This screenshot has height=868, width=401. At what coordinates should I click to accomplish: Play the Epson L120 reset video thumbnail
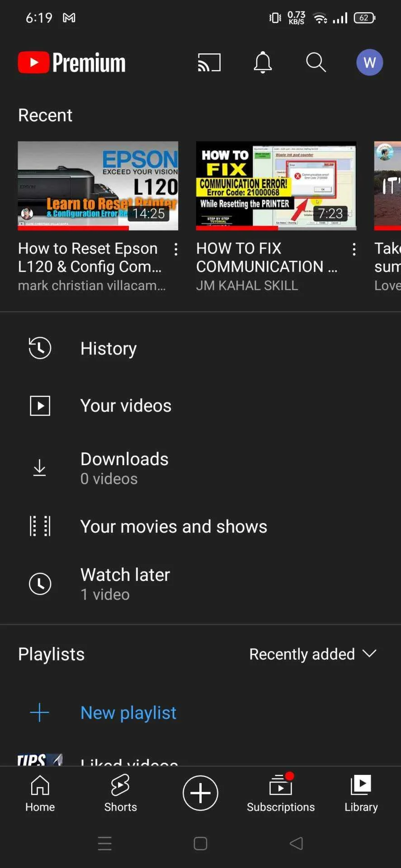(x=98, y=186)
